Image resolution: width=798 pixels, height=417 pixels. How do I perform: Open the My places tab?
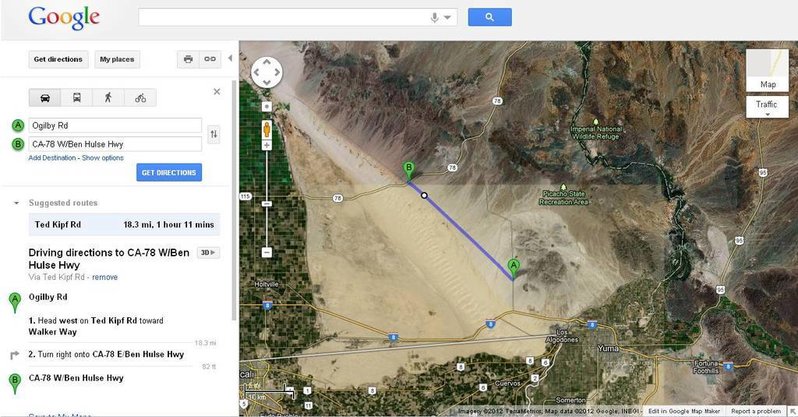(117, 59)
